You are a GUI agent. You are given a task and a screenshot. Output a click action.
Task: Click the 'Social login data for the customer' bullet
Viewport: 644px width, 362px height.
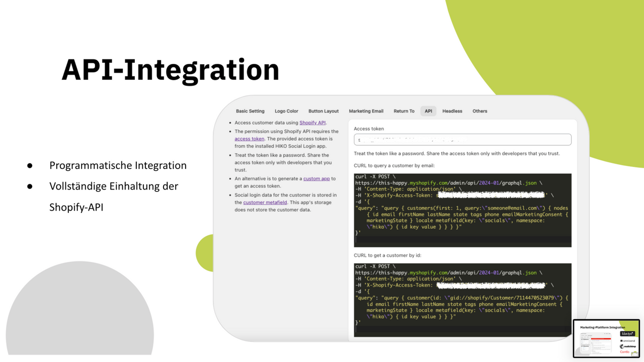pos(286,202)
